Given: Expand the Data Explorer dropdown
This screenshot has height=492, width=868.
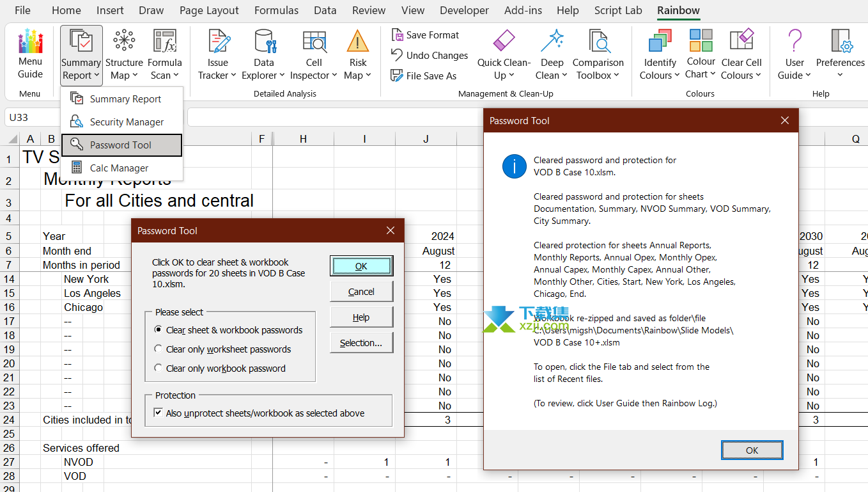Looking at the screenshot, I should click(263, 75).
